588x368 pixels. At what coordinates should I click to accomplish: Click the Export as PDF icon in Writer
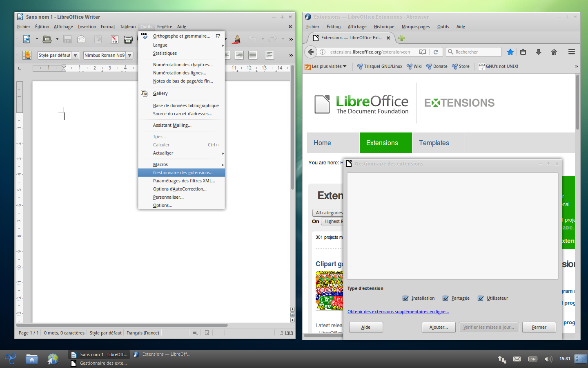[115, 39]
